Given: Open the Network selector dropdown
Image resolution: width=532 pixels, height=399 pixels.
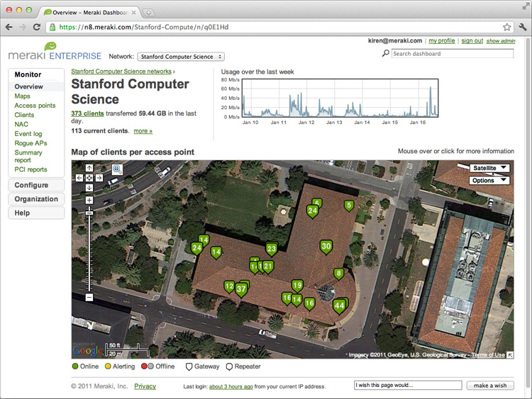Looking at the screenshot, I should pyautogui.click(x=181, y=57).
